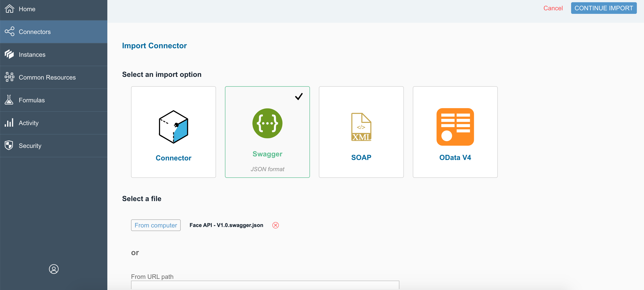Click the Instances stacked-layers icon
The width and height of the screenshot is (644, 290).
coord(9,54)
